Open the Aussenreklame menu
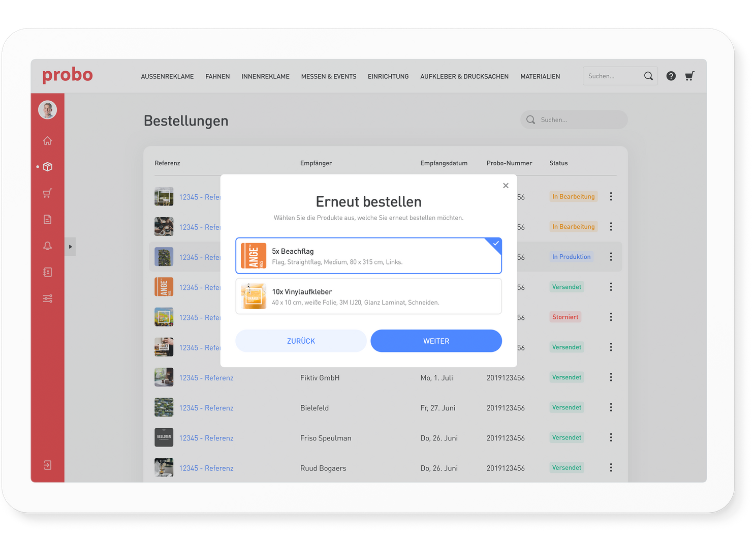 pyautogui.click(x=167, y=76)
